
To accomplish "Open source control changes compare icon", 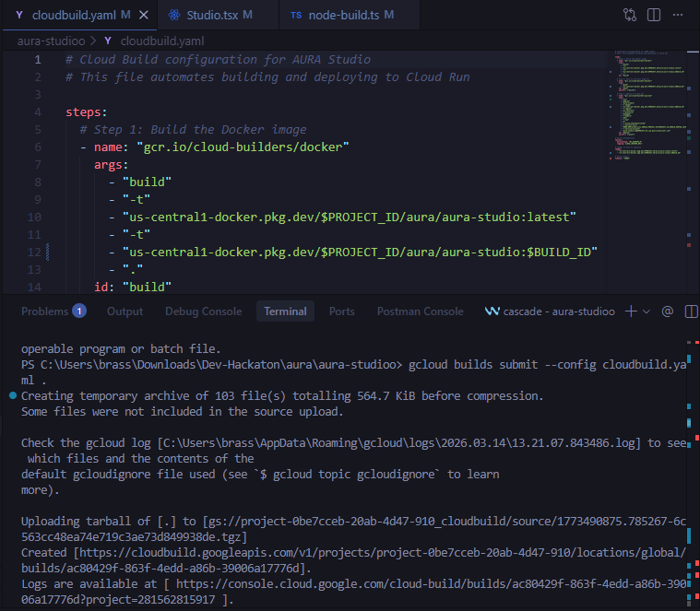I will point(630,15).
